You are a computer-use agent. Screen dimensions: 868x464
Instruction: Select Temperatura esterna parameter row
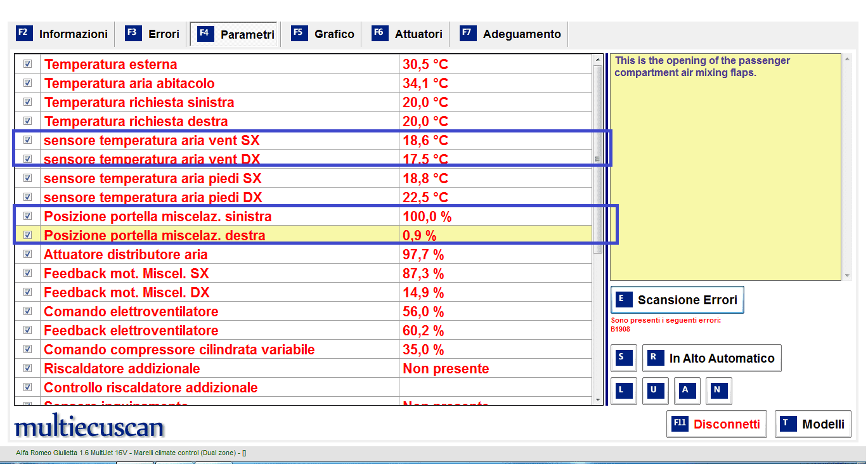click(303, 64)
